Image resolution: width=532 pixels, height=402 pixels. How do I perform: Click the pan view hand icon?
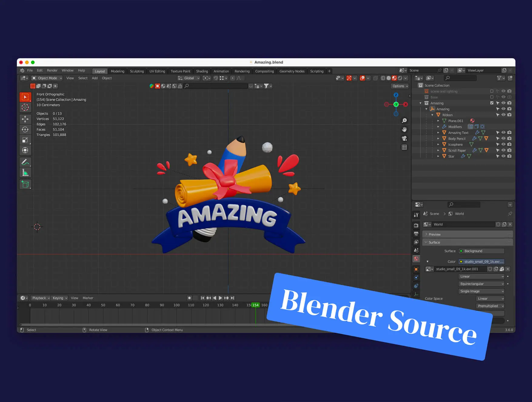coord(404,129)
